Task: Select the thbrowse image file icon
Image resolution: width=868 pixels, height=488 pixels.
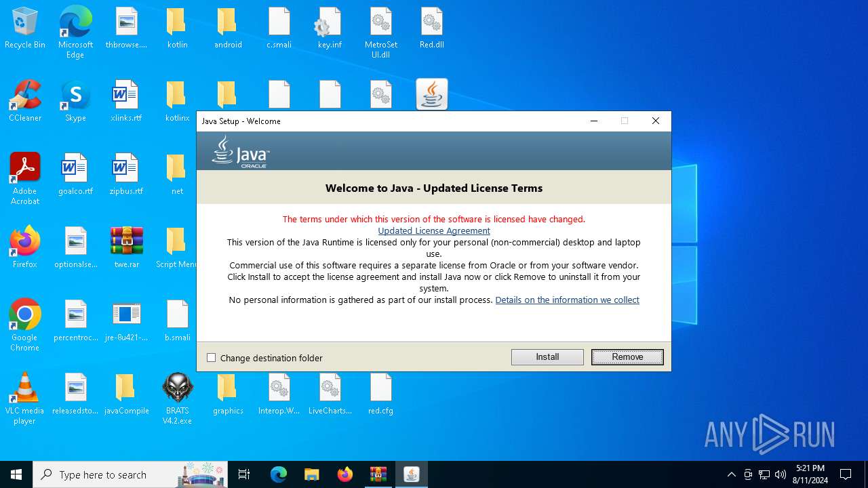Action: [x=126, y=28]
